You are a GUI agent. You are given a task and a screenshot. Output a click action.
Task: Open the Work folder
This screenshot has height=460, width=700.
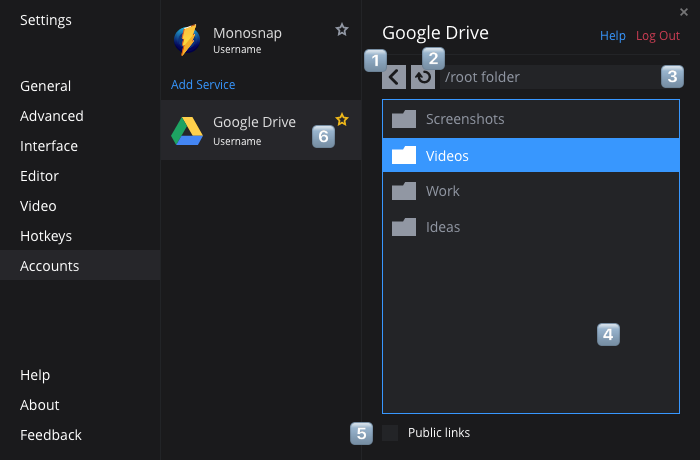pyautogui.click(x=442, y=191)
